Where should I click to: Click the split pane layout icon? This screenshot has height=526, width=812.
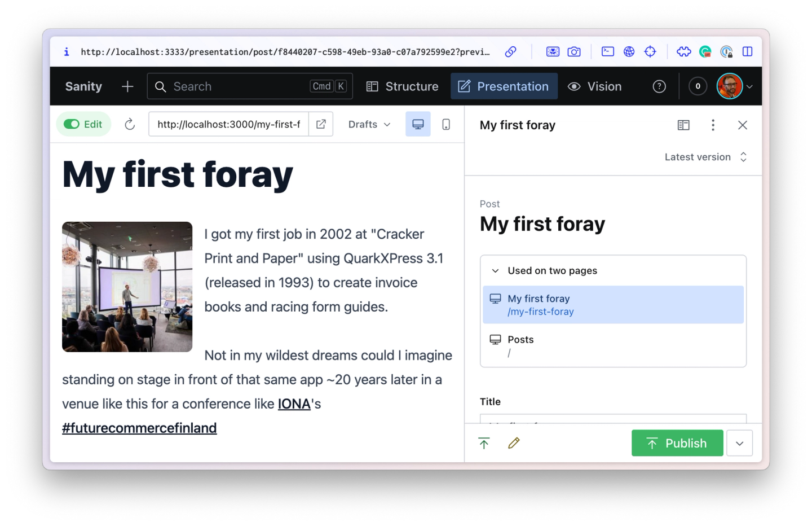click(683, 125)
